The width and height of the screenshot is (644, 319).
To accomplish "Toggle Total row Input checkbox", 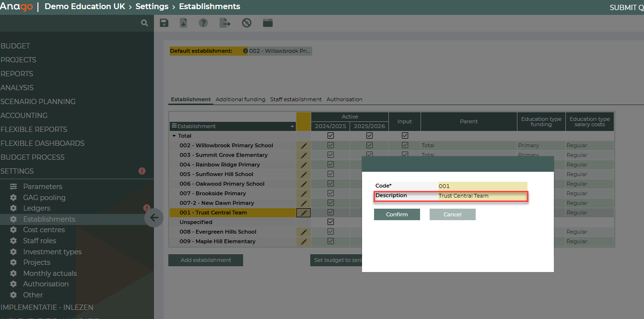I will coord(405,136).
